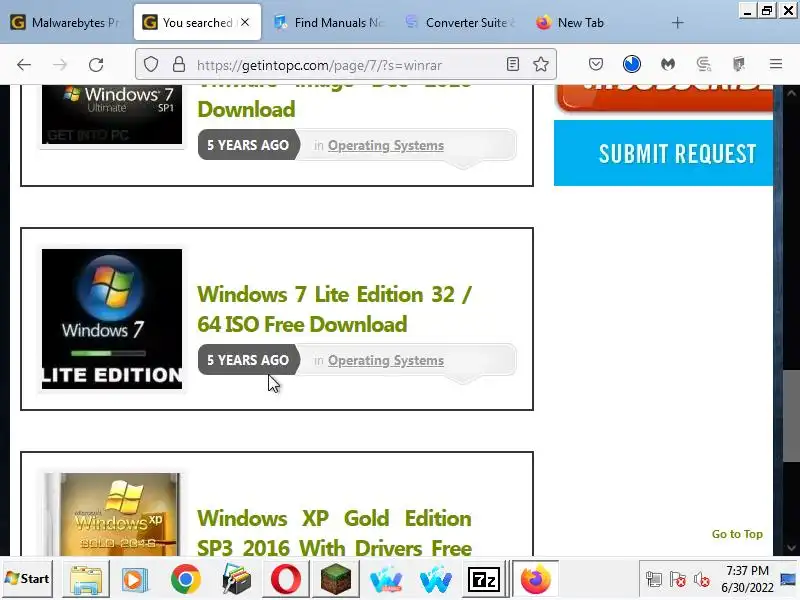Open the Firefox application menu
The image size is (800, 600).
tap(776, 64)
